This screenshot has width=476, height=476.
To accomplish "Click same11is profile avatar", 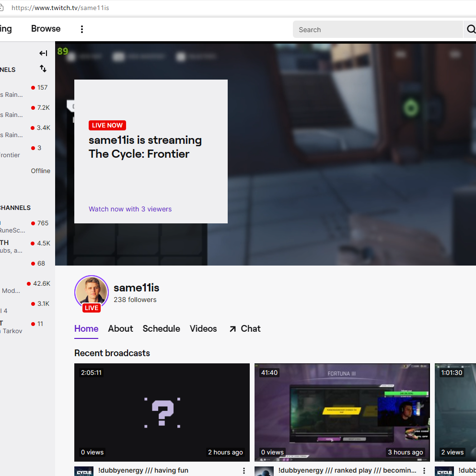I will pyautogui.click(x=92, y=291).
